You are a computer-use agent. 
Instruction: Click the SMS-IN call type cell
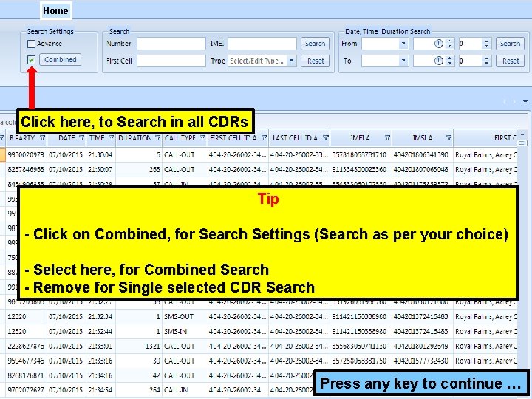[x=184, y=332]
